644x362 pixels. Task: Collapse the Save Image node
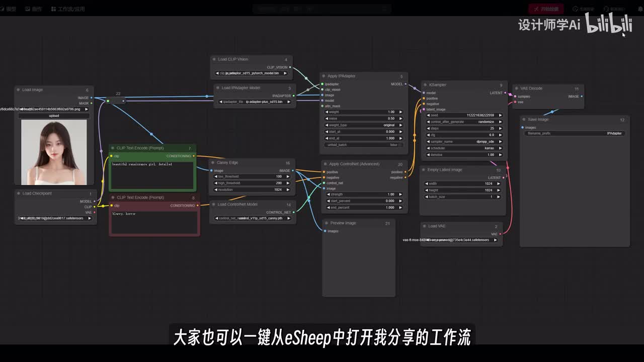tap(524, 120)
